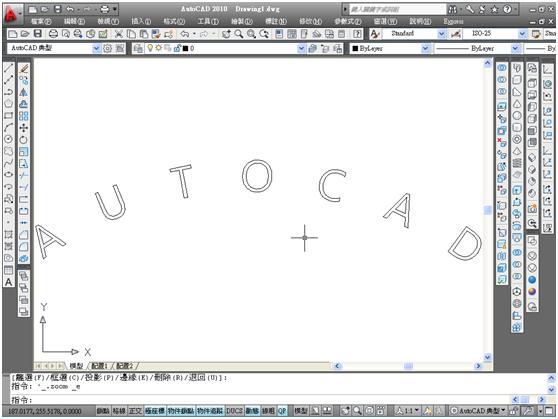Viewport: 558px width, 419px height.
Task: Click the workspace settings gear icon
Action: pyautogui.click(x=107, y=48)
